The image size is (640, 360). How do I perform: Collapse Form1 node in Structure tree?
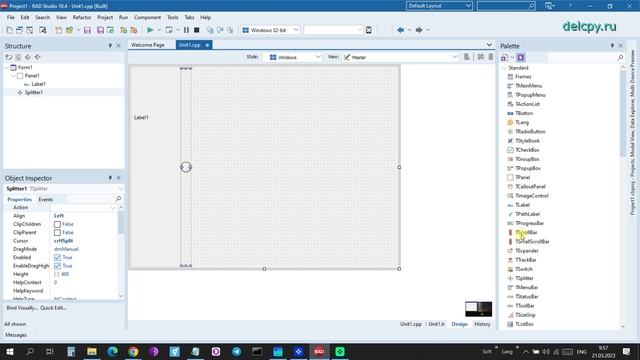point(7,67)
